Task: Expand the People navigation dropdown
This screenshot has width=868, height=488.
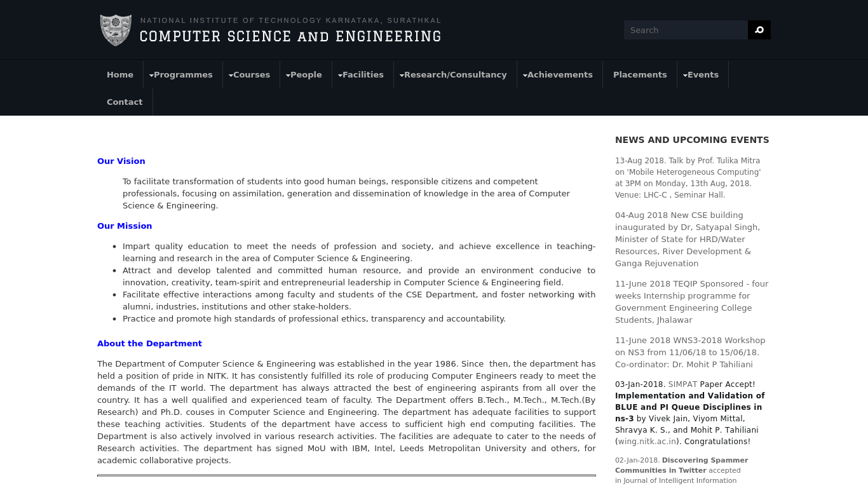Action: [x=305, y=74]
